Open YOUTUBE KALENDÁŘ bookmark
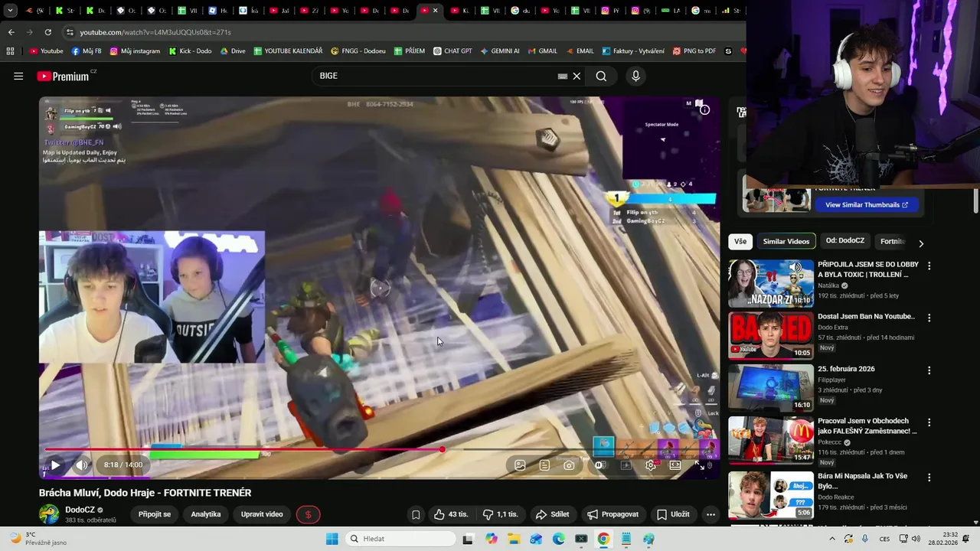The image size is (980, 551). click(287, 51)
